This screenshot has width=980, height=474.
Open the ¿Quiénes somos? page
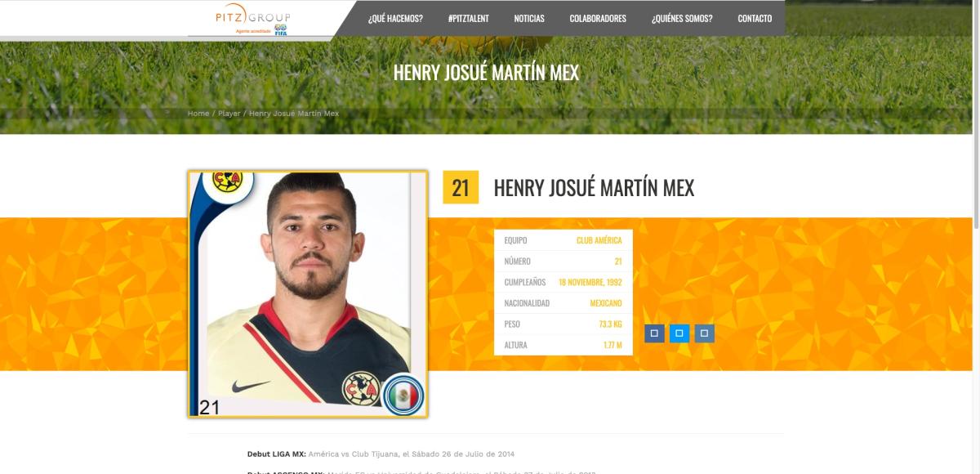click(682, 18)
